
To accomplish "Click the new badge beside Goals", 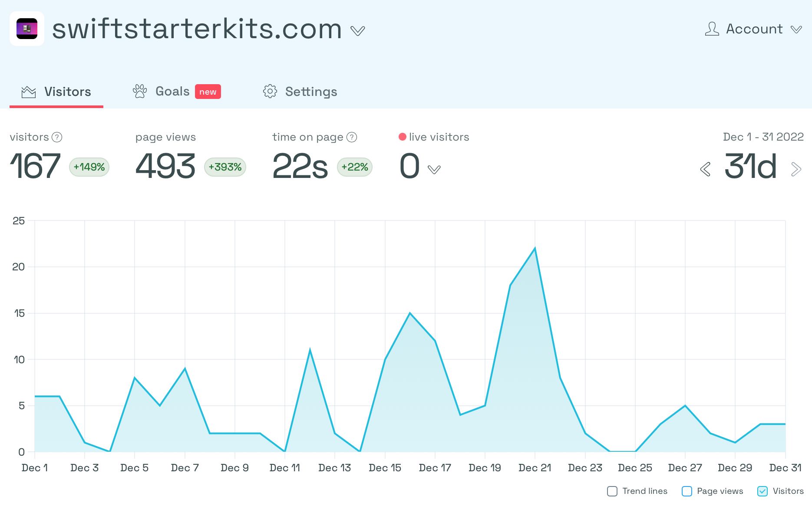I will 208,92.
